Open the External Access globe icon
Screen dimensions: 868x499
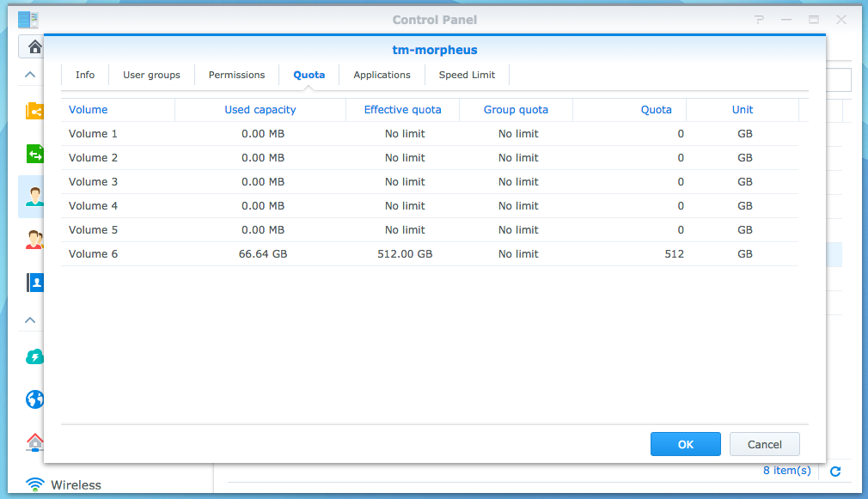pyautogui.click(x=34, y=399)
